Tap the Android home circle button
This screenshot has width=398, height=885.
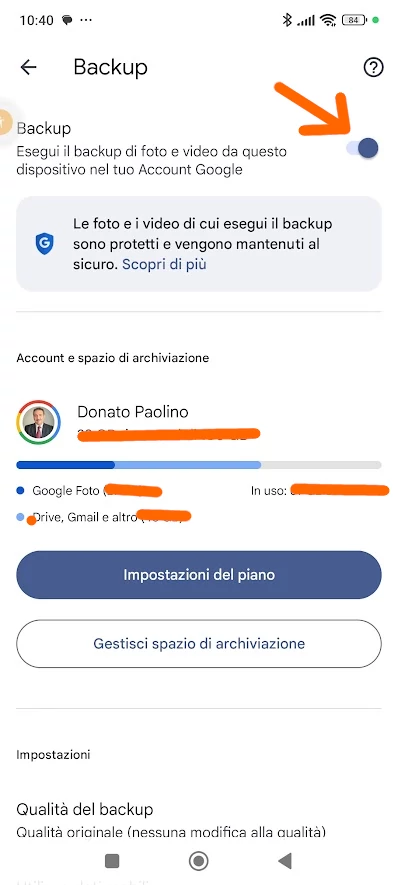coord(199,861)
